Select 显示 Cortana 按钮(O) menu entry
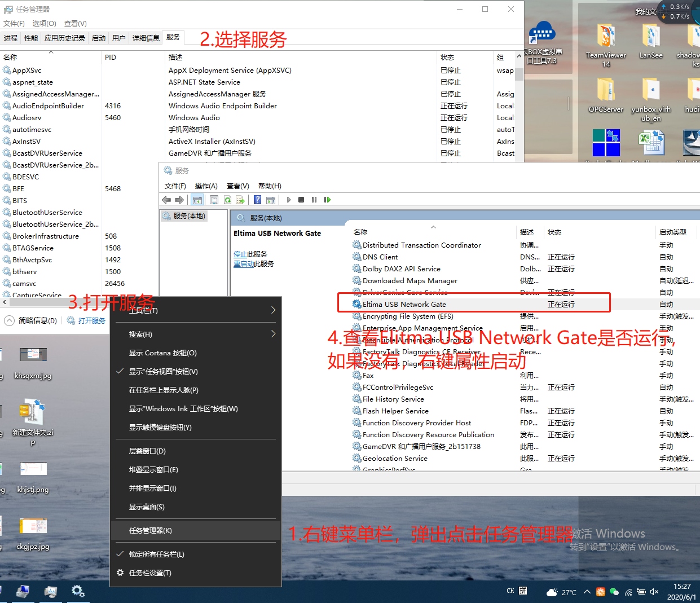Screen dimensions: 700x603 (195, 353)
